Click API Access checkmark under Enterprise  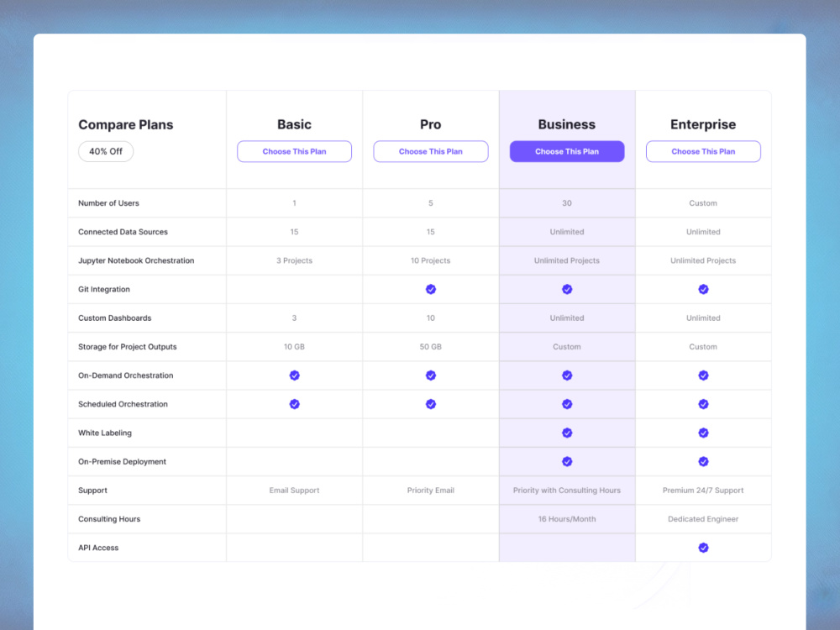point(703,548)
